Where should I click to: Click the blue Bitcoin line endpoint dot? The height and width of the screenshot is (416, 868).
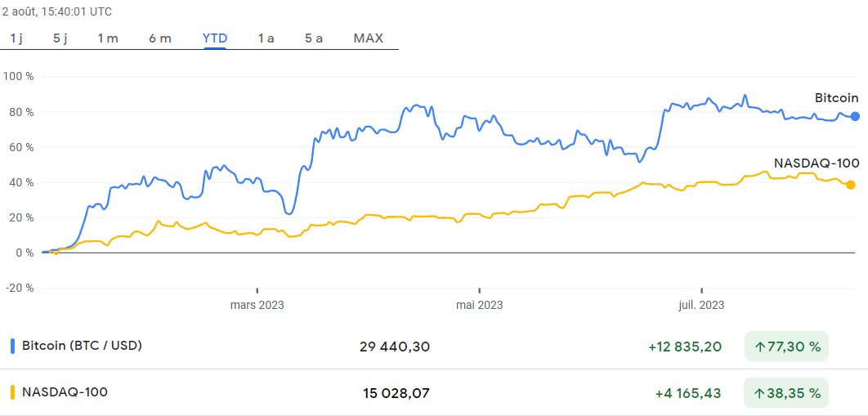click(x=855, y=116)
